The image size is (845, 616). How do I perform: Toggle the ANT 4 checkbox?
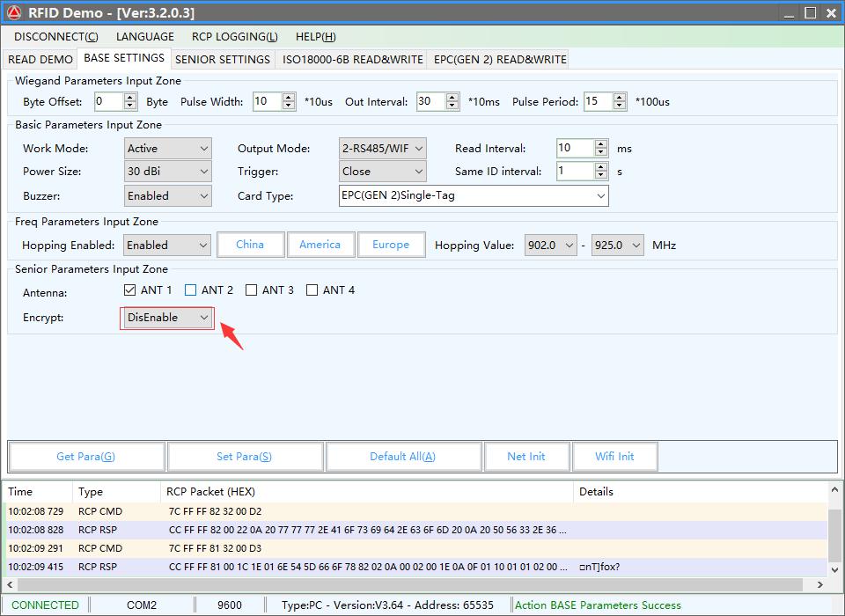(312, 290)
